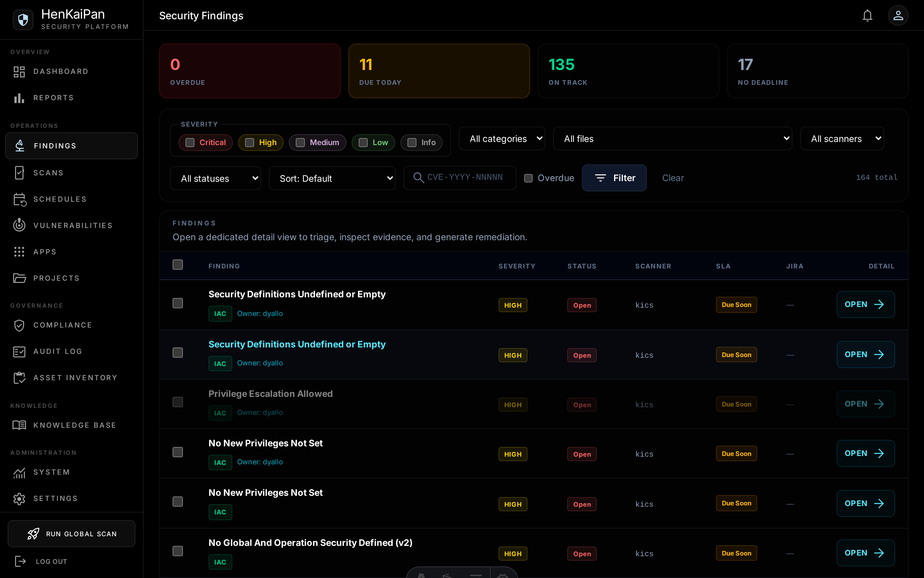Click the Log Out exit icon
The width and height of the screenshot is (924, 578).
[20, 561]
